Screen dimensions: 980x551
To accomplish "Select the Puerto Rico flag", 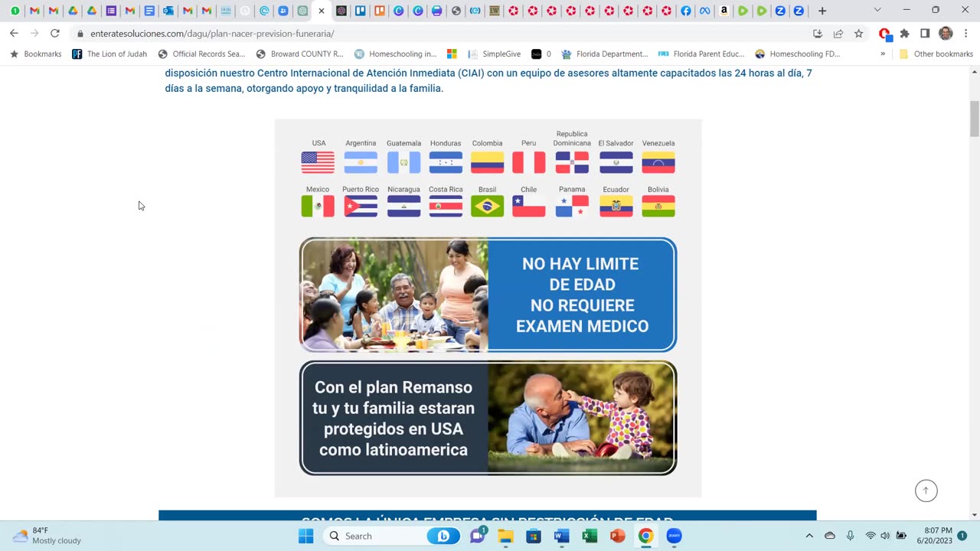I will (x=361, y=206).
